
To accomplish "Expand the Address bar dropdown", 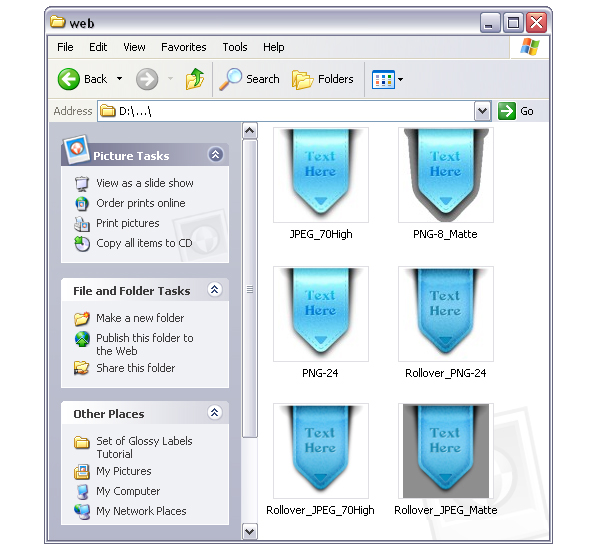I will (x=483, y=111).
